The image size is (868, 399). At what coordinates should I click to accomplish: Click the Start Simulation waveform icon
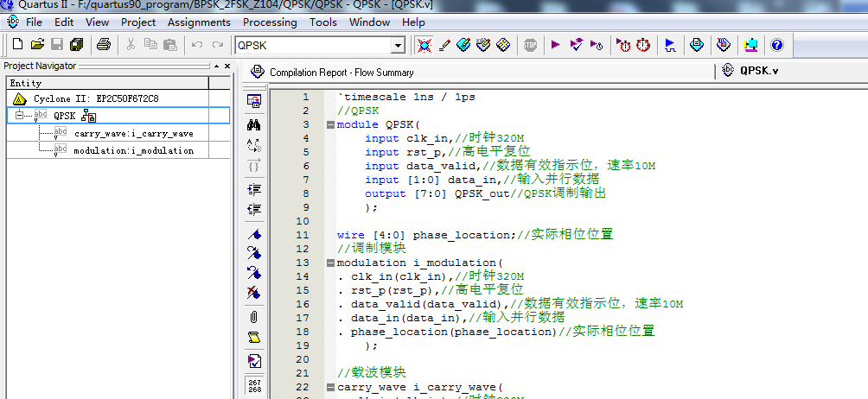tap(671, 45)
